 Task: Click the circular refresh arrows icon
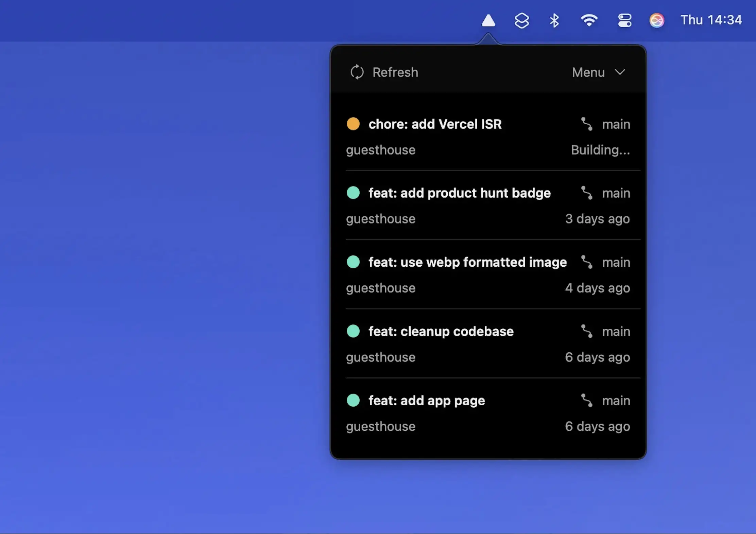coord(357,72)
